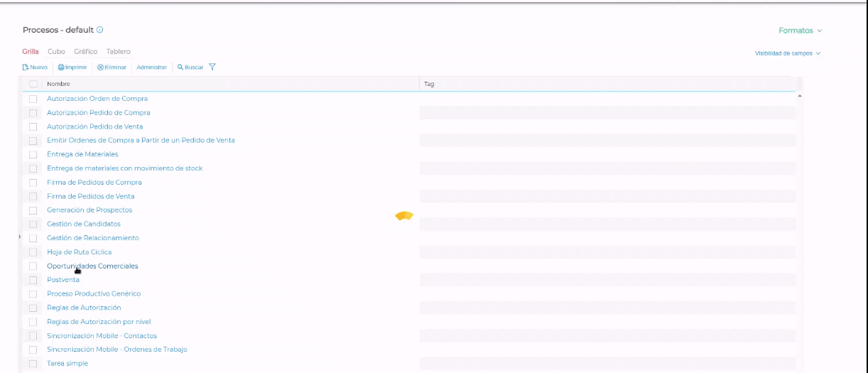Open the Proceso Productivo Genérico link
The image size is (868, 373).
click(x=94, y=293)
